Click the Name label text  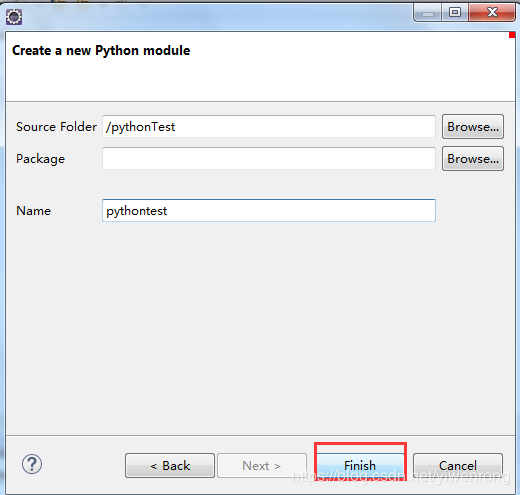point(33,211)
